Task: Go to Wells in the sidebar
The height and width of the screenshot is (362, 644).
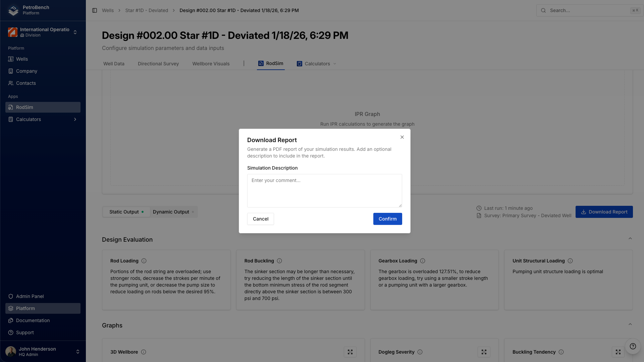Action: [43, 59]
